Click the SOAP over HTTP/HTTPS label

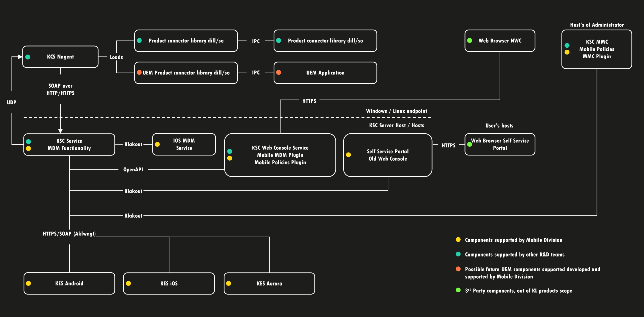[60, 90]
